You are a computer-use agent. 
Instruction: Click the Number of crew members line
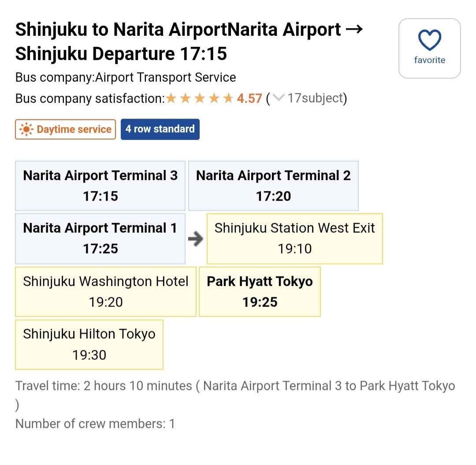[95, 424]
